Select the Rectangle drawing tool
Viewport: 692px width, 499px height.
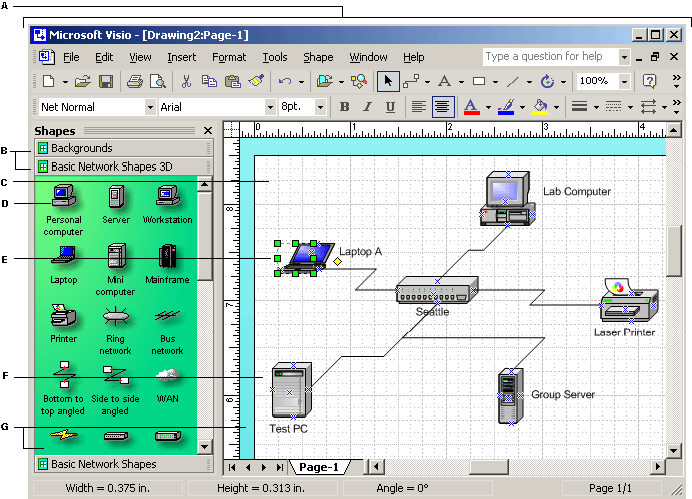pos(479,81)
